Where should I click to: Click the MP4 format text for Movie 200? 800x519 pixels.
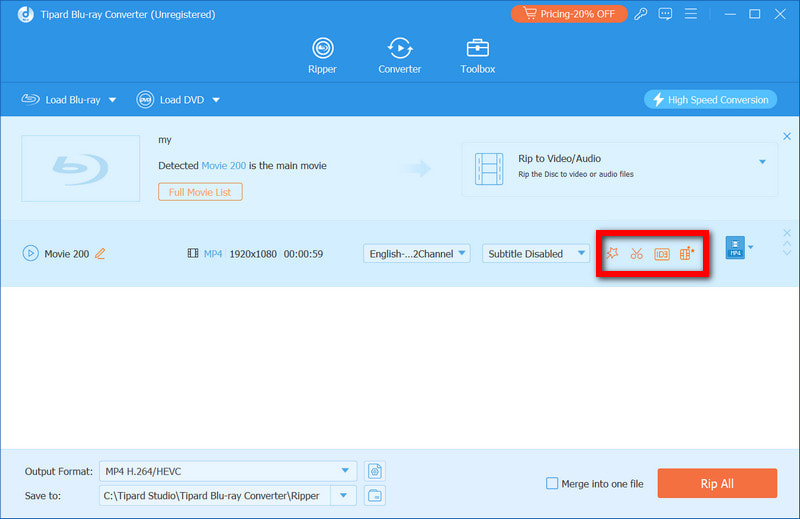pyautogui.click(x=213, y=254)
